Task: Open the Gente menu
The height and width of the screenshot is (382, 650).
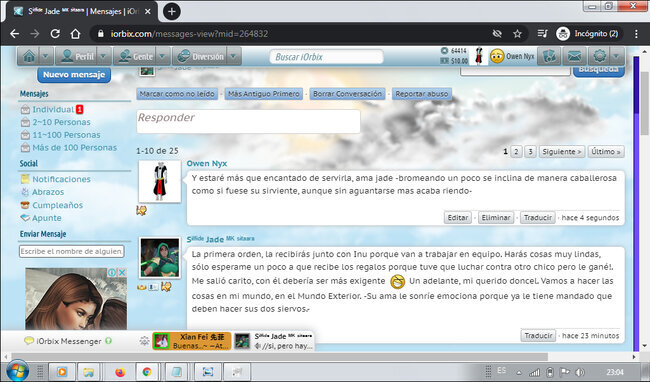Action: 136,56
